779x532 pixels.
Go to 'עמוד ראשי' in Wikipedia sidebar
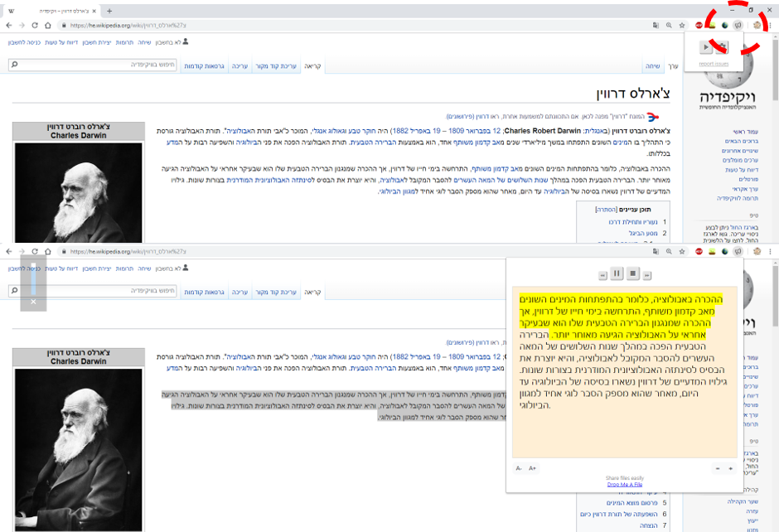pos(746,132)
